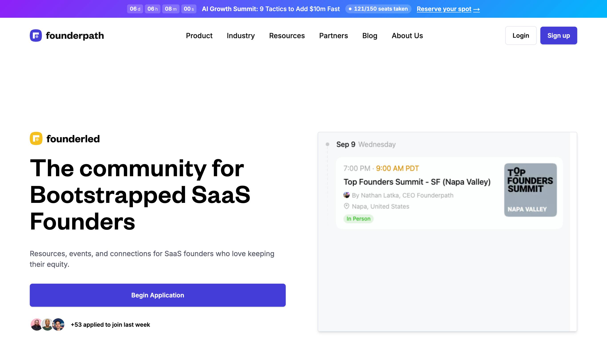Click the Login button
The height and width of the screenshot is (364, 607).
[x=521, y=36]
